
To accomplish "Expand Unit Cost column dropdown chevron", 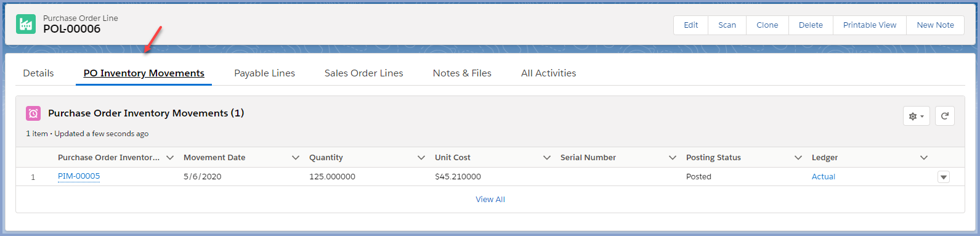I will (x=547, y=158).
